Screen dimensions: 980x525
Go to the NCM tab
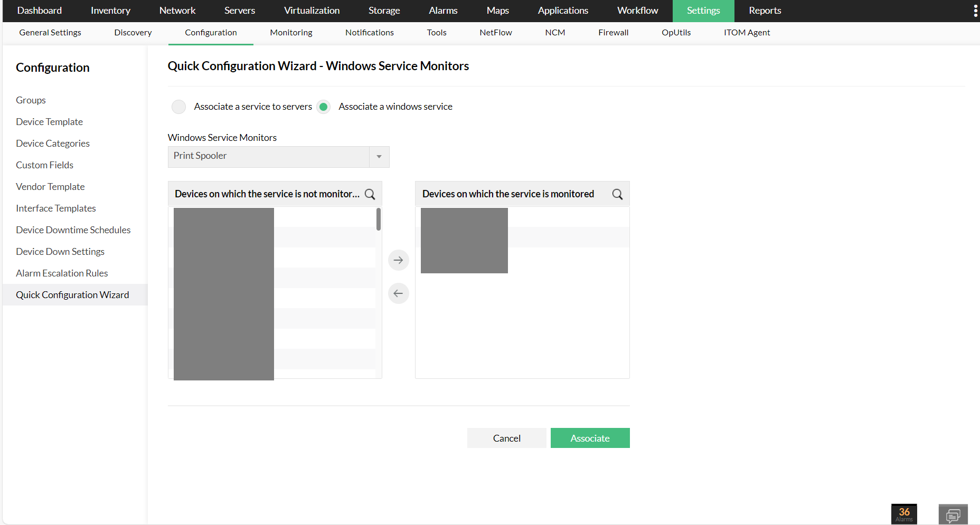point(555,33)
